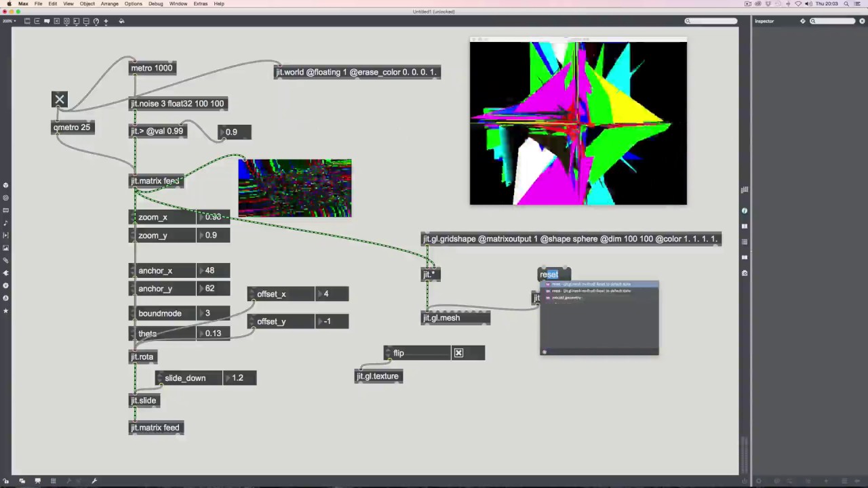Toggle the X toggle above qmetro 25
Screen dimensions: 868x488
[60, 100]
